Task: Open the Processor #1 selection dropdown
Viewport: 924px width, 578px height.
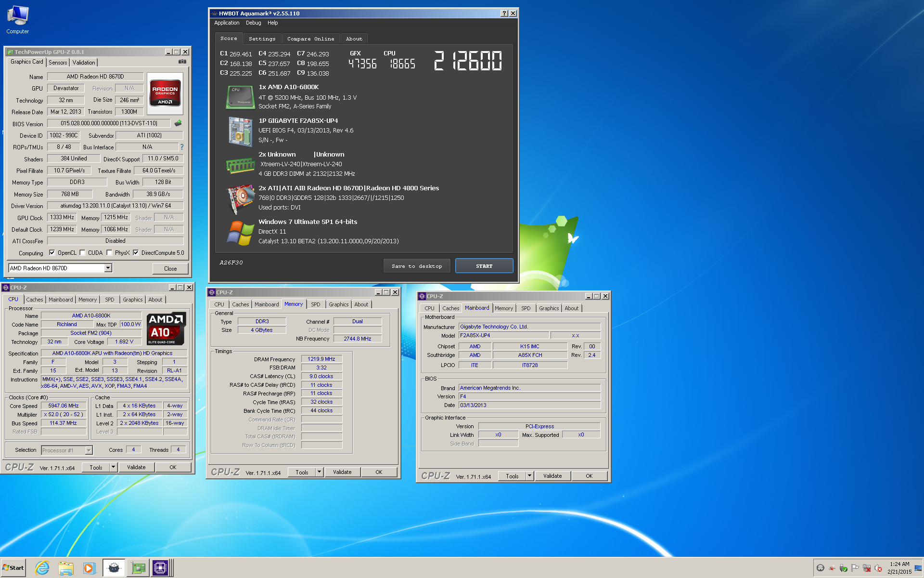Action: (89, 450)
